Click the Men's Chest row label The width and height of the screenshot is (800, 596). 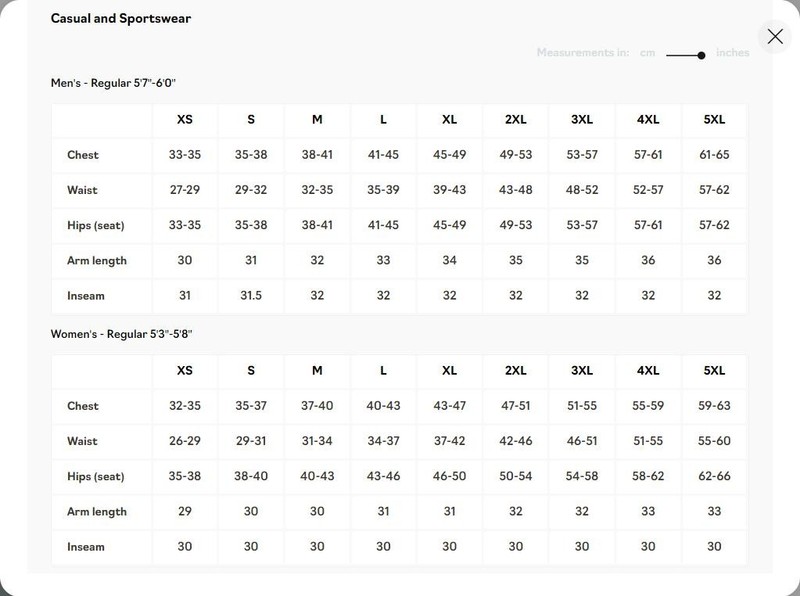[83, 155]
